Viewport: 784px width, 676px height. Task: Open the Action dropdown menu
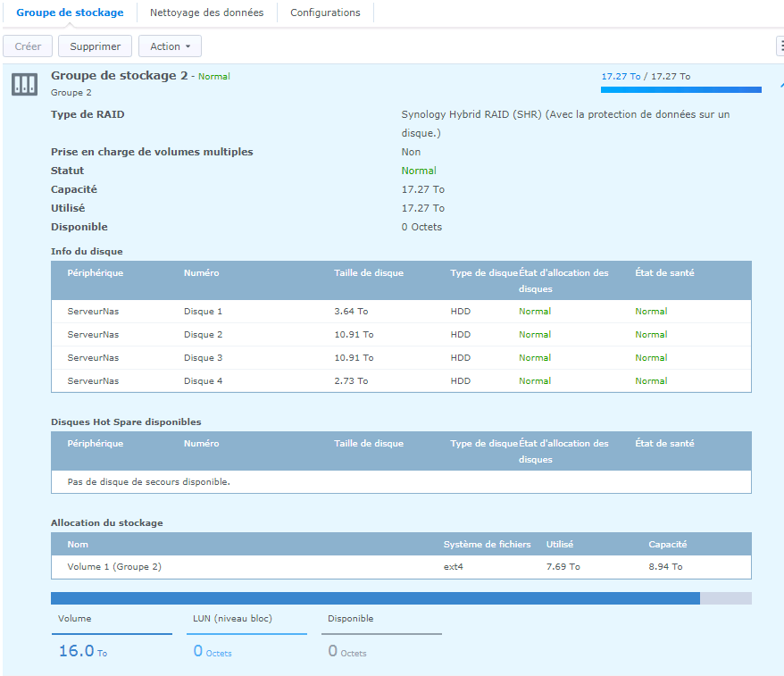(170, 46)
